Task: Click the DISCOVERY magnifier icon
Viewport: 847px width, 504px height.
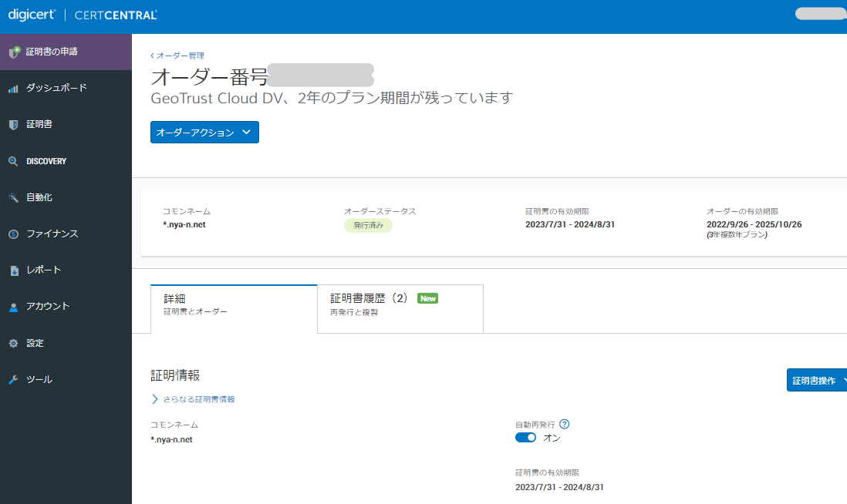Action: (14, 161)
